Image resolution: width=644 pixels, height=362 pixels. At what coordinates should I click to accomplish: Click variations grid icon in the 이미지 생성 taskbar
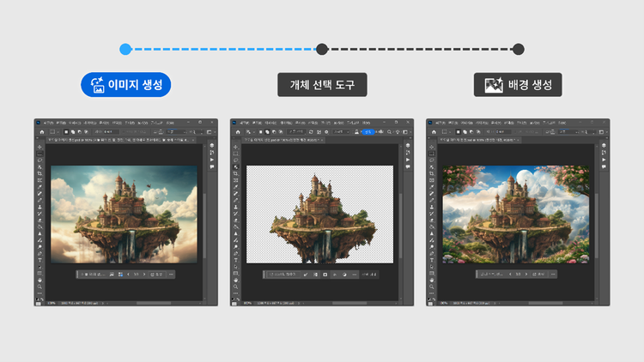coord(120,275)
